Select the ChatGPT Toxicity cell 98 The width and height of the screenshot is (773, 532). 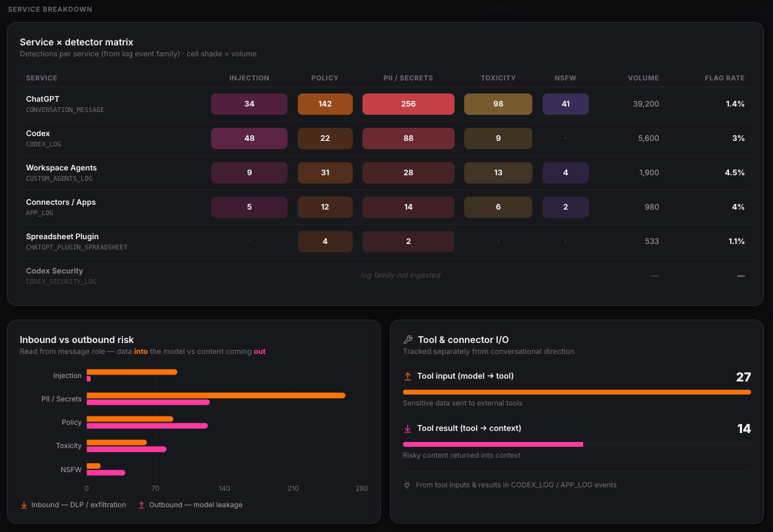click(498, 104)
